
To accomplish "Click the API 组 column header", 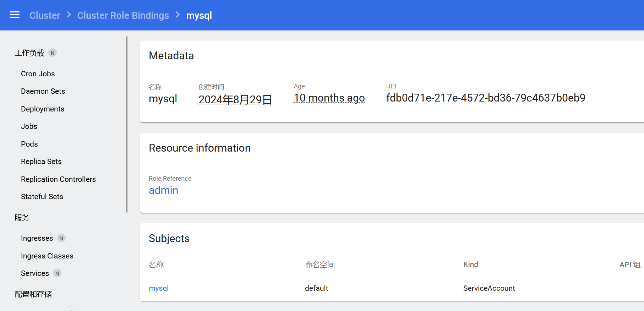I will [630, 265].
